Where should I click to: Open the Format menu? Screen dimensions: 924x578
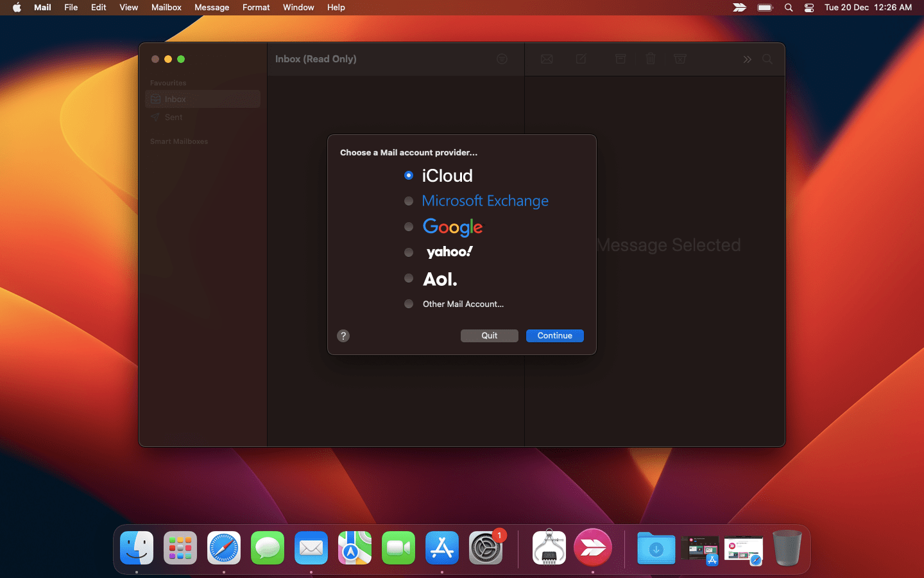point(255,7)
